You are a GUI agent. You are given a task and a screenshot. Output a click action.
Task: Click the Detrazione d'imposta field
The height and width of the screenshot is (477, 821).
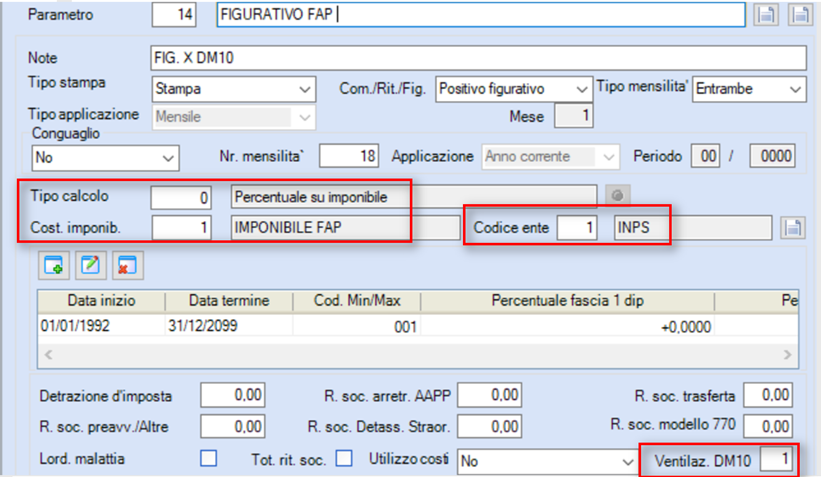tap(232, 395)
